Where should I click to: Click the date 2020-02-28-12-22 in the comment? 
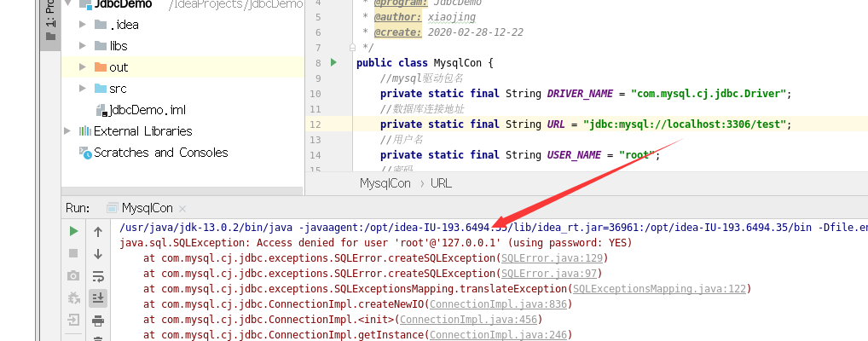[475, 32]
